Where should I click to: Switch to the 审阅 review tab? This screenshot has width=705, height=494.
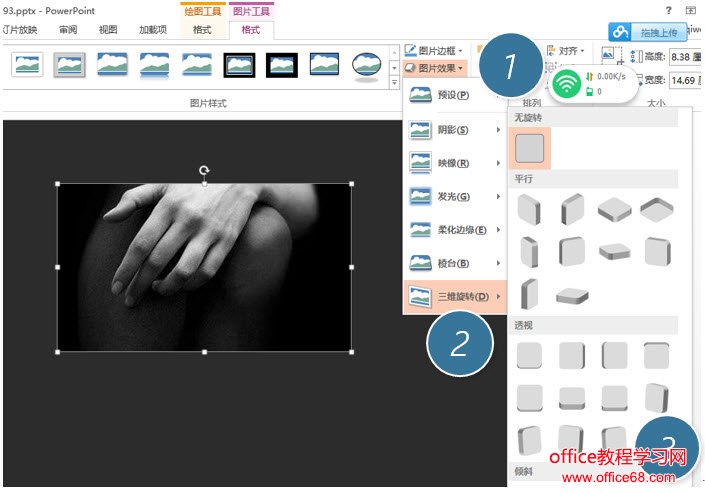68,30
